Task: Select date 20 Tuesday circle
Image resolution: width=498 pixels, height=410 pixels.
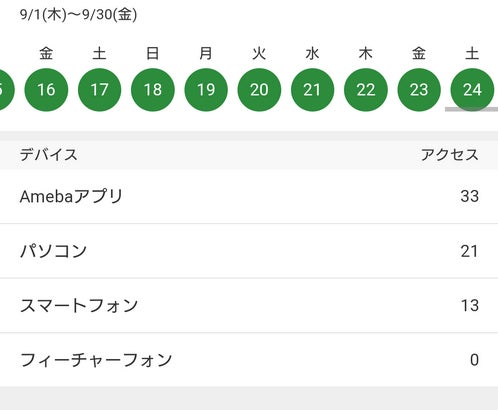Action: tap(259, 90)
